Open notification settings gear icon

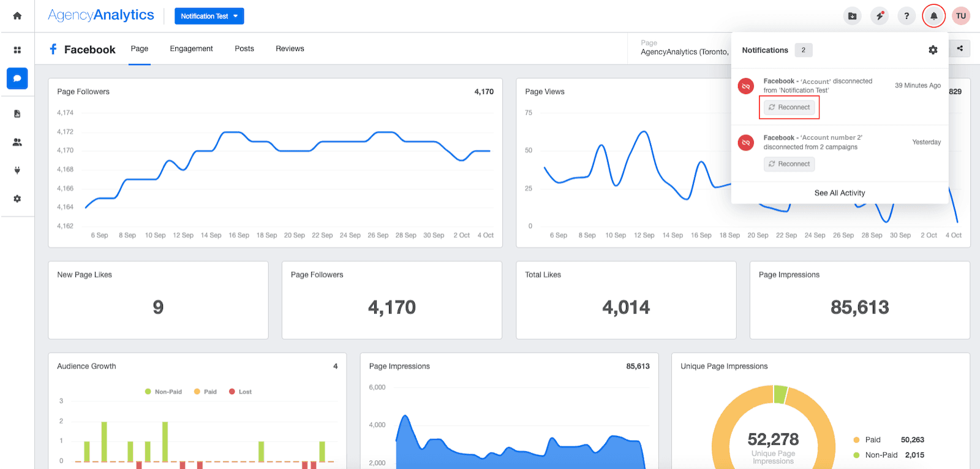[933, 50]
